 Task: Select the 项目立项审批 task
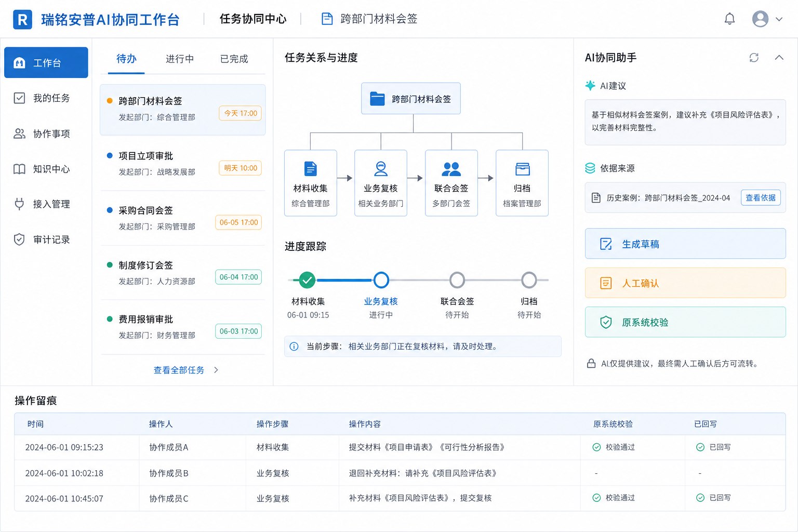pyautogui.click(x=182, y=164)
